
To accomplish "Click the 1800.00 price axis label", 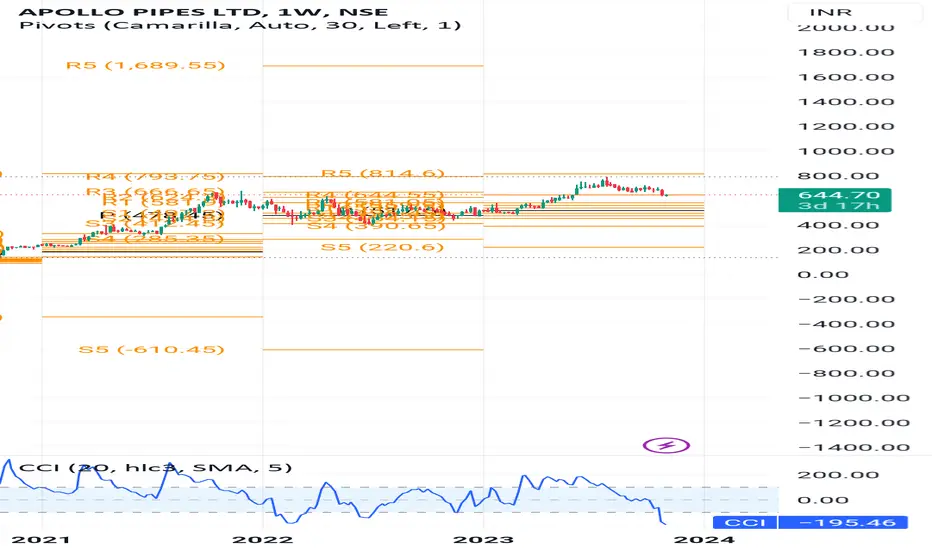I will pyautogui.click(x=846, y=52).
